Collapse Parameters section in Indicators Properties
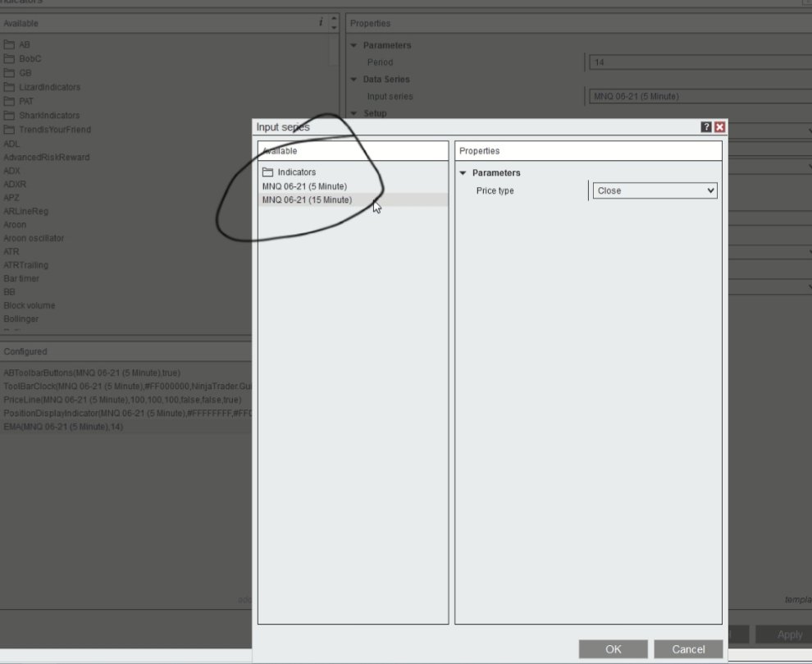812x664 pixels. pyautogui.click(x=354, y=46)
